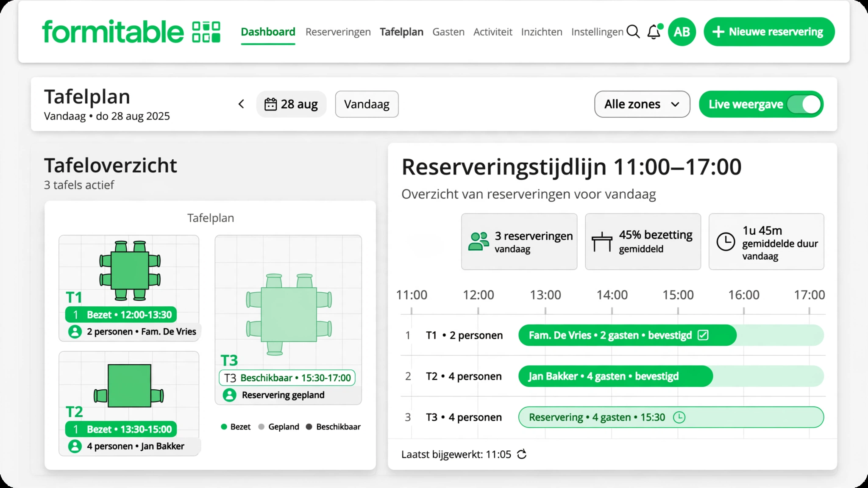Switch to Dashboard tab
This screenshot has height=488, width=868.
click(268, 32)
